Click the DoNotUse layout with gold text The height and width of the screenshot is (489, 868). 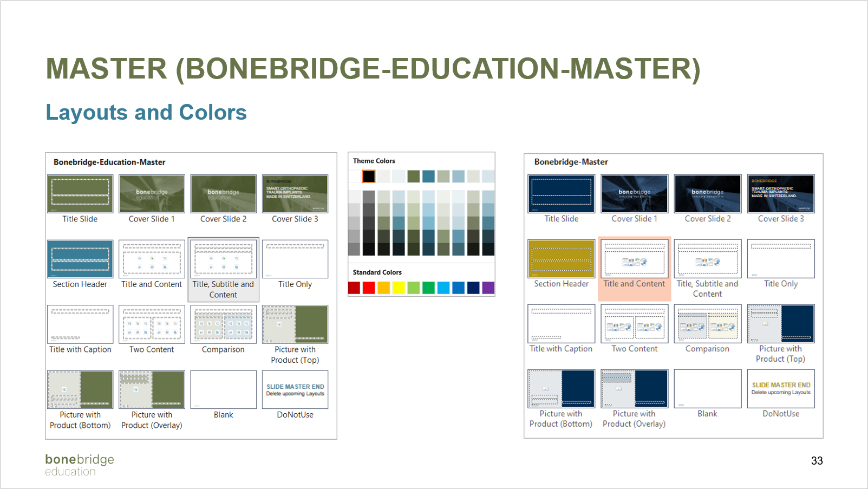tap(781, 389)
